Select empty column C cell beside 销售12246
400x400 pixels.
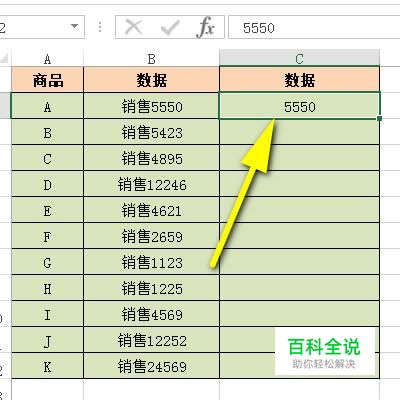pos(299,184)
